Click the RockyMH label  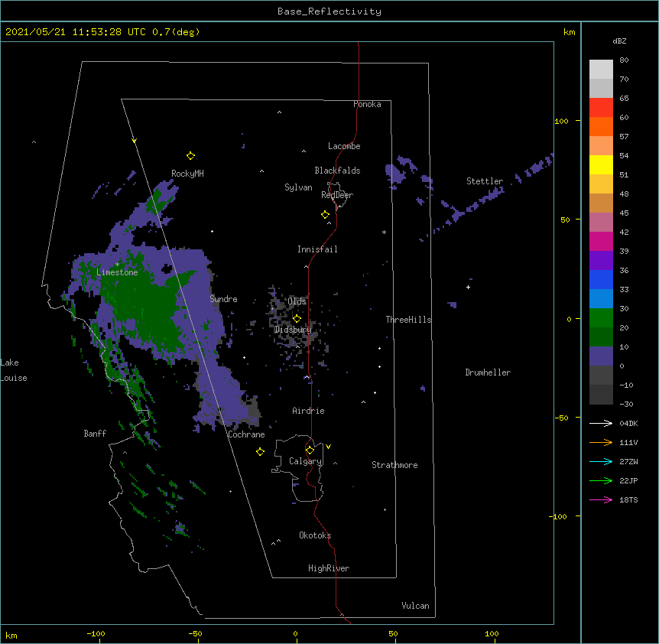[187, 174]
